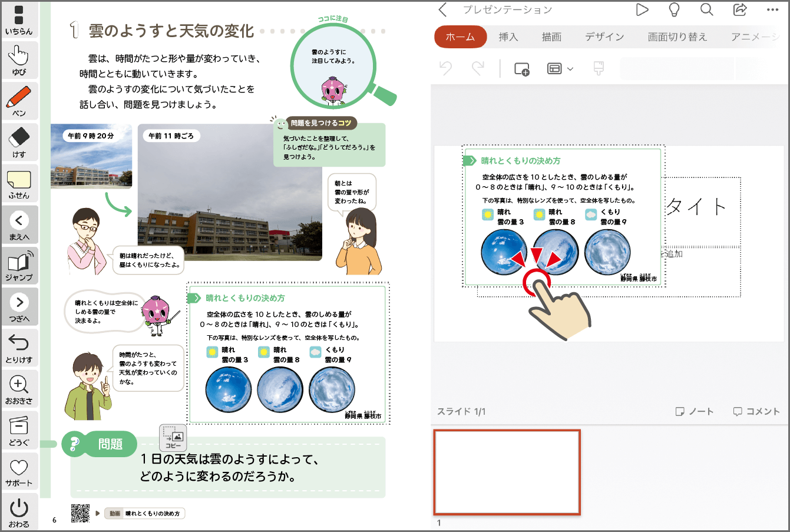Image resolution: width=790 pixels, height=532 pixels.
Task: Undo with the とりけす button
Action: click(19, 348)
